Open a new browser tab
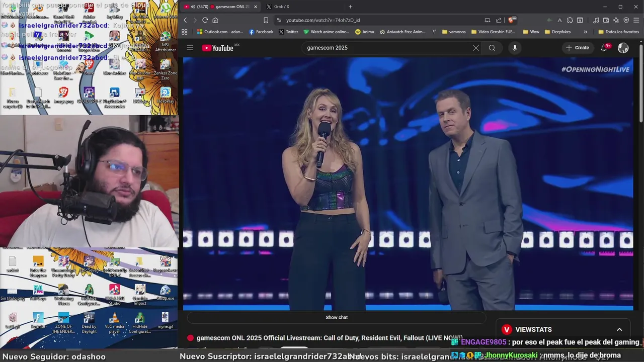Screen dimensions: 644x362 tap(350, 7)
